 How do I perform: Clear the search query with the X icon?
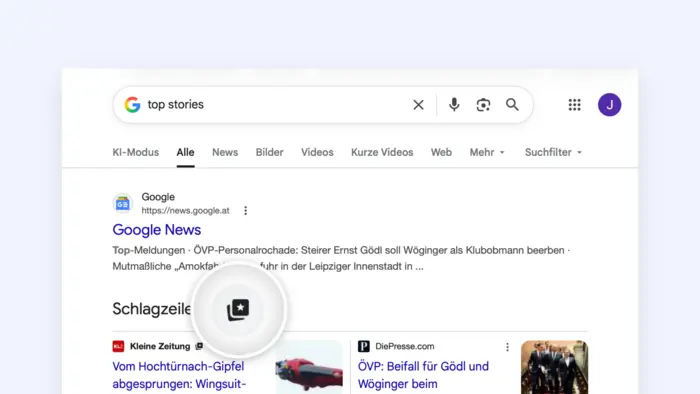coord(418,105)
